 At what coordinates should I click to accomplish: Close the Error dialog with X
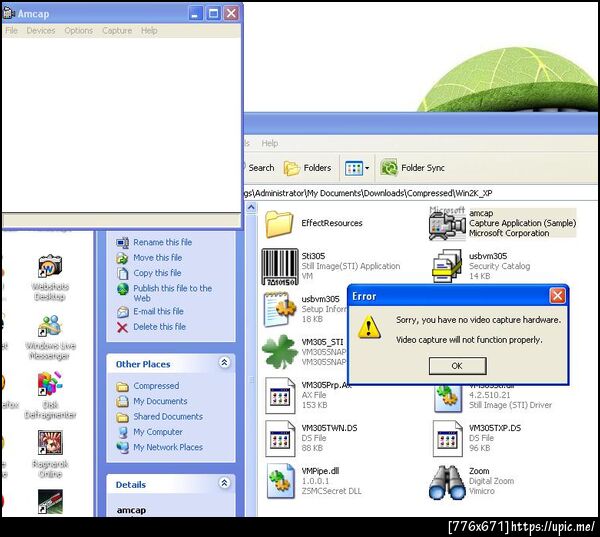click(557, 296)
